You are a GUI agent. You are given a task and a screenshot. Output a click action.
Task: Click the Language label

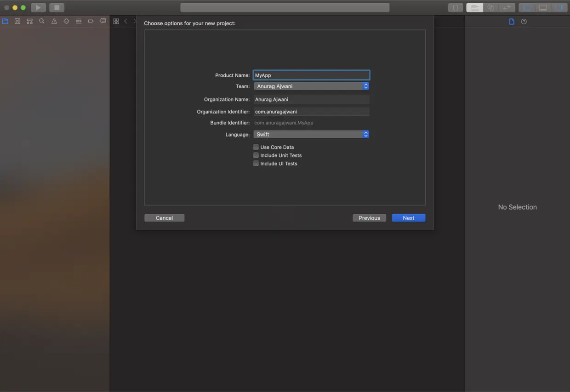point(237,135)
